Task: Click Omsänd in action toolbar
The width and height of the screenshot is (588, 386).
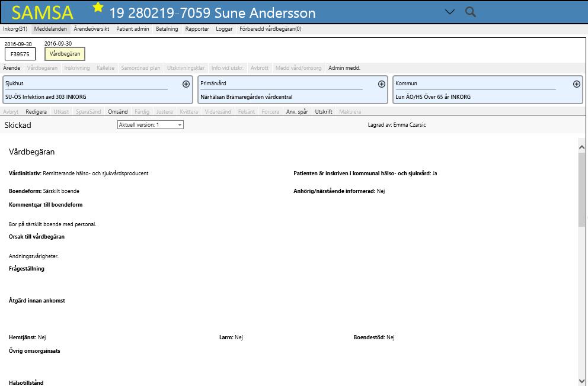Action: pos(118,111)
